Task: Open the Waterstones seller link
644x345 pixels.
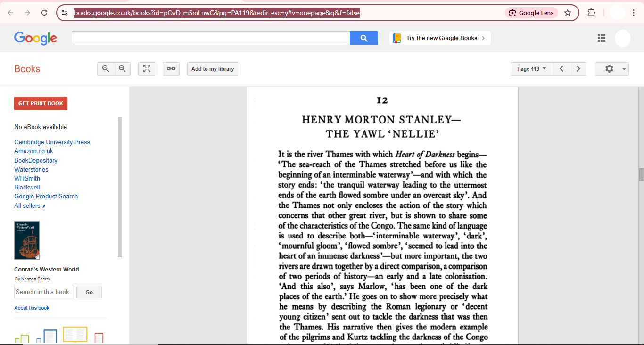Action: tap(31, 169)
